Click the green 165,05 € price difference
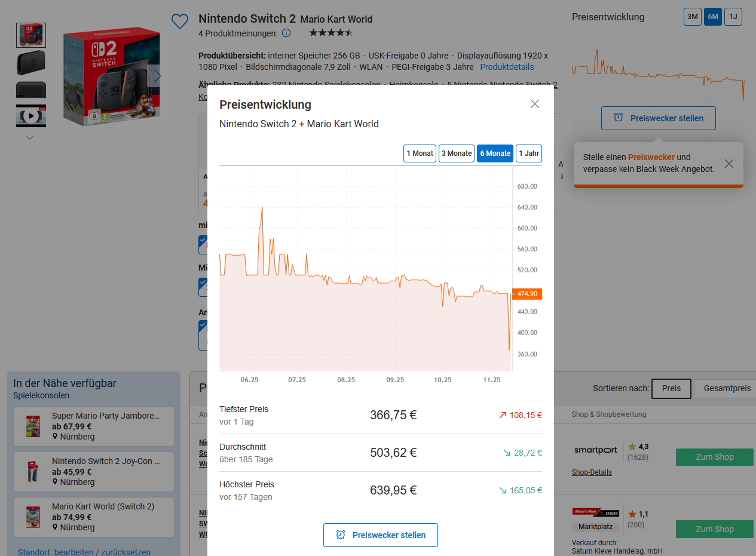 [x=521, y=490]
